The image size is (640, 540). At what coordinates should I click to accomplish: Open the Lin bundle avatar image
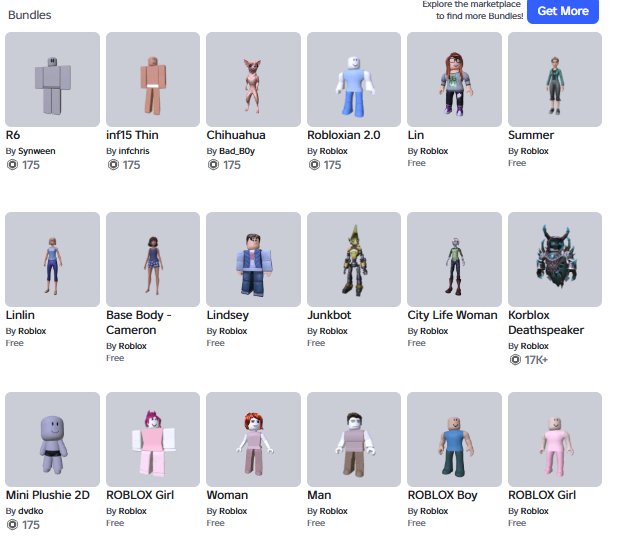[x=454, y=80]
